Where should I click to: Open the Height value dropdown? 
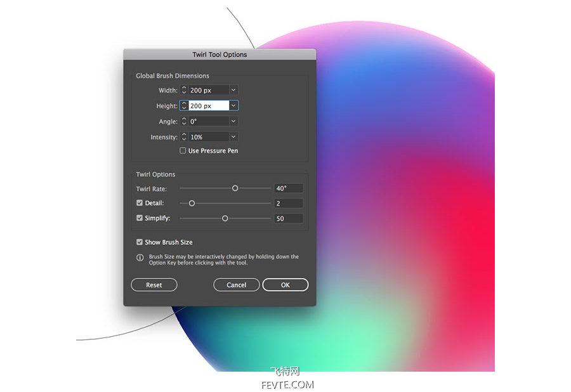coord(233,105)
